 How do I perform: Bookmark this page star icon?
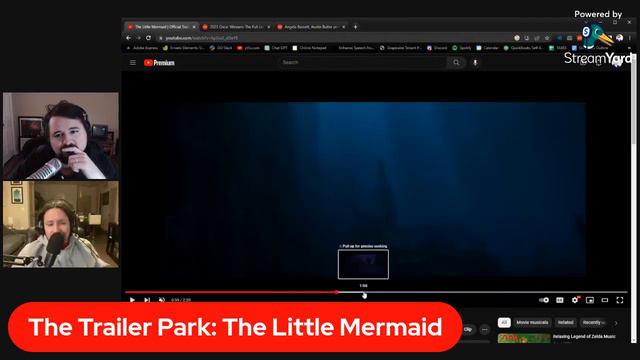pos(547,38)
